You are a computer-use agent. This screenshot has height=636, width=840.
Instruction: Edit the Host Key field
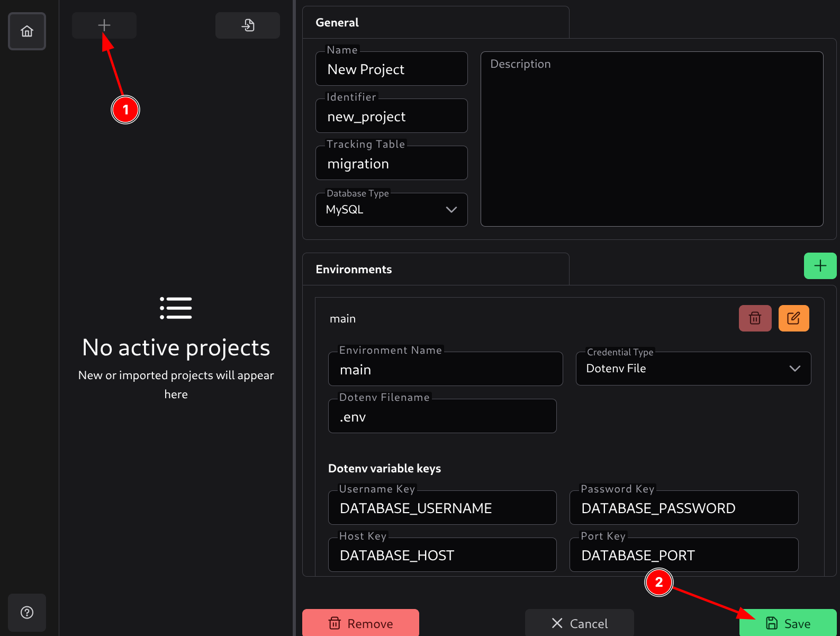tap(442, 555)
